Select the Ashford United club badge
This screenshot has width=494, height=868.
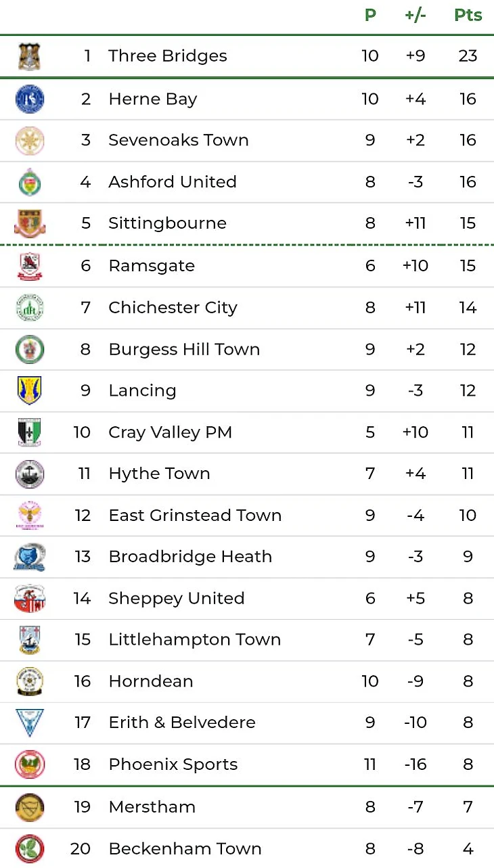(29, 182)
